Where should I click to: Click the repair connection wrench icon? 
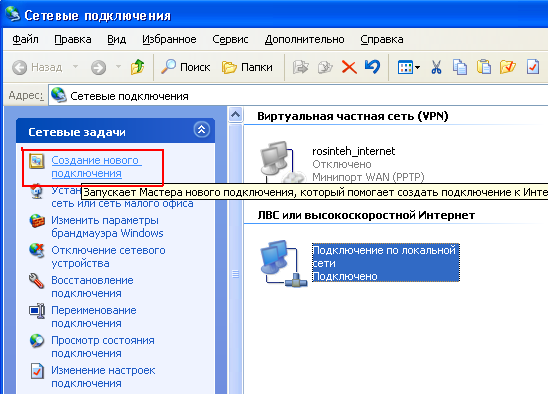36,281
